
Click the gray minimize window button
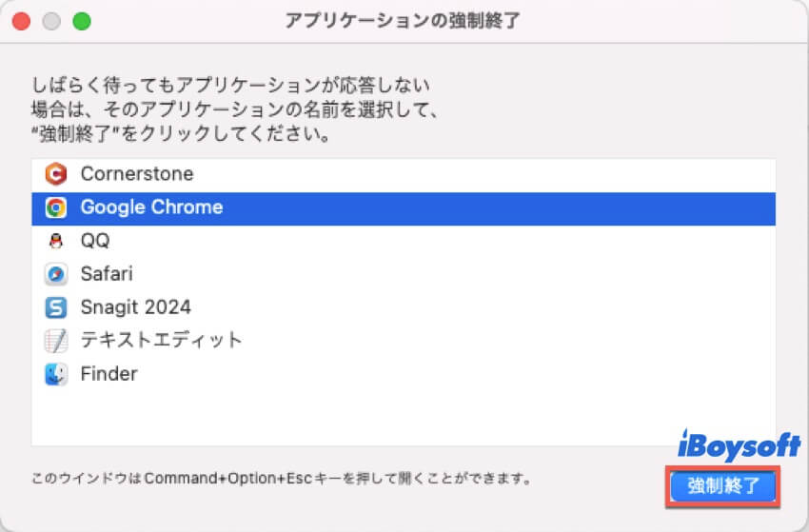pos(51,21)
